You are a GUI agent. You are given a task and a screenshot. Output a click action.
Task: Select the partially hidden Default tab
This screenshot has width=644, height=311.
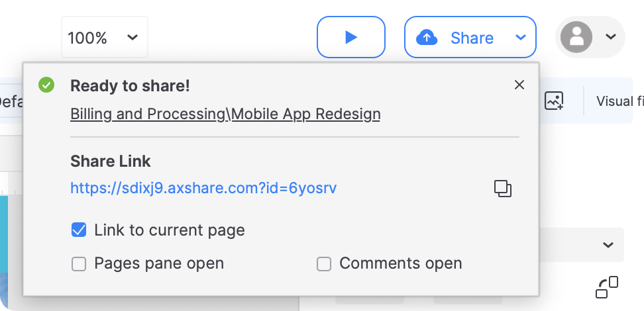pos(10,101)
